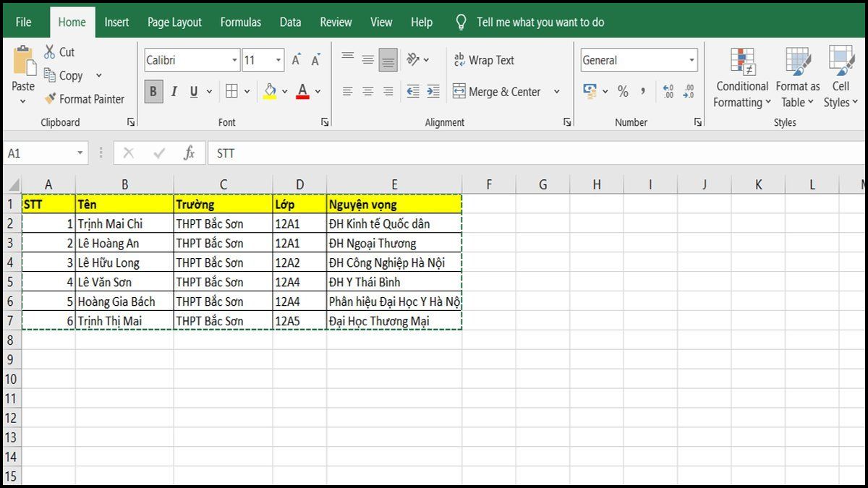Switch to the Formulas tab
Screen dimensions: 868x488
click(241, 22)
